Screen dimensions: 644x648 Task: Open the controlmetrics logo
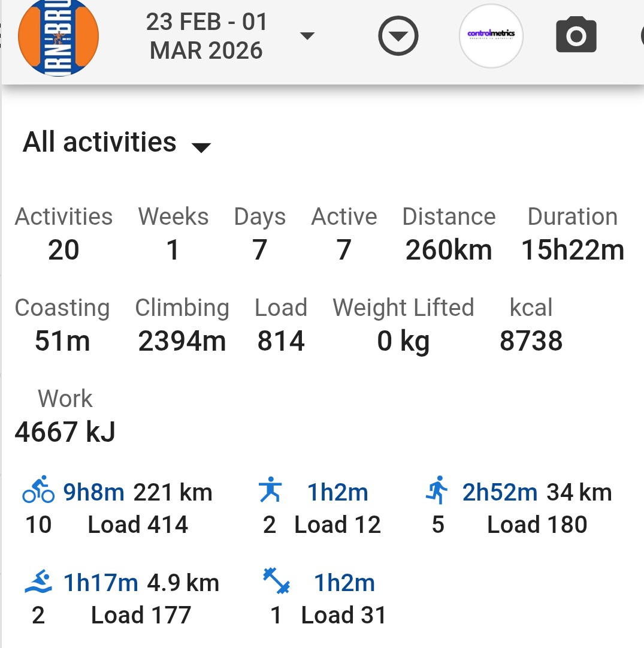(x=491, y=36)
